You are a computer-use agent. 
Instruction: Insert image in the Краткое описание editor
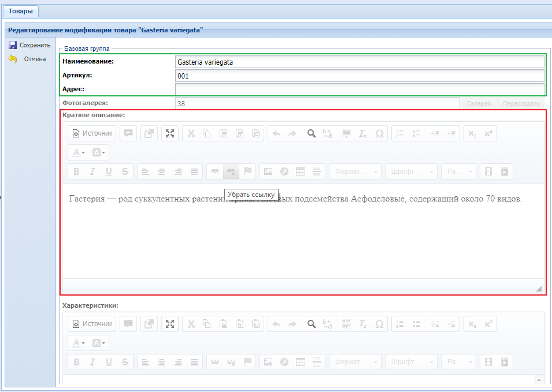point(268,171)
